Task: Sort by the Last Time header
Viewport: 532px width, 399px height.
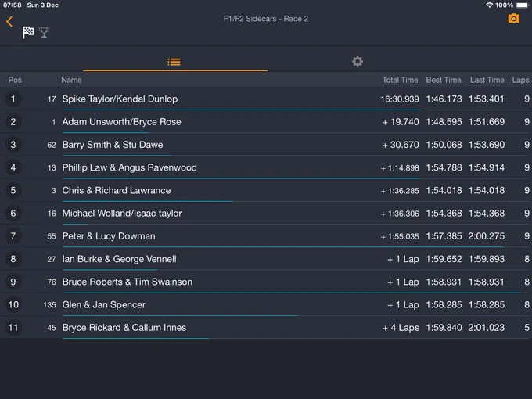Action: tap(487, 80)
